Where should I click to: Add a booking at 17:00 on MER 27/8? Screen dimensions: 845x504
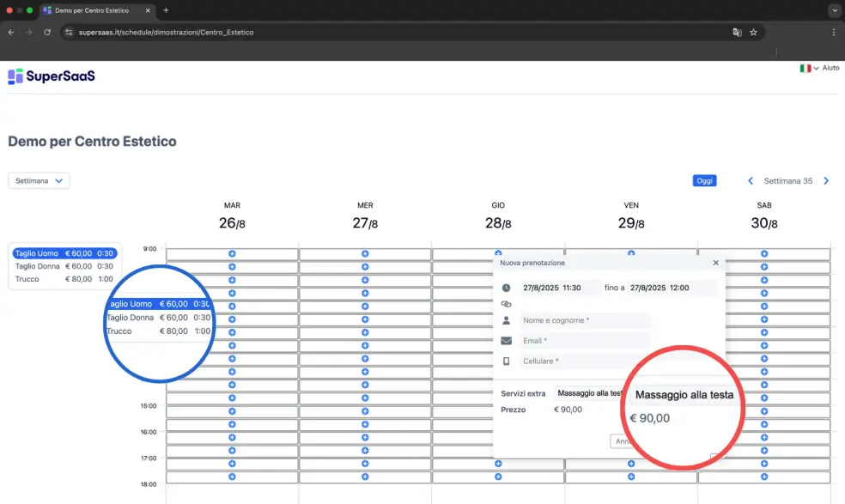click(365, 464)
